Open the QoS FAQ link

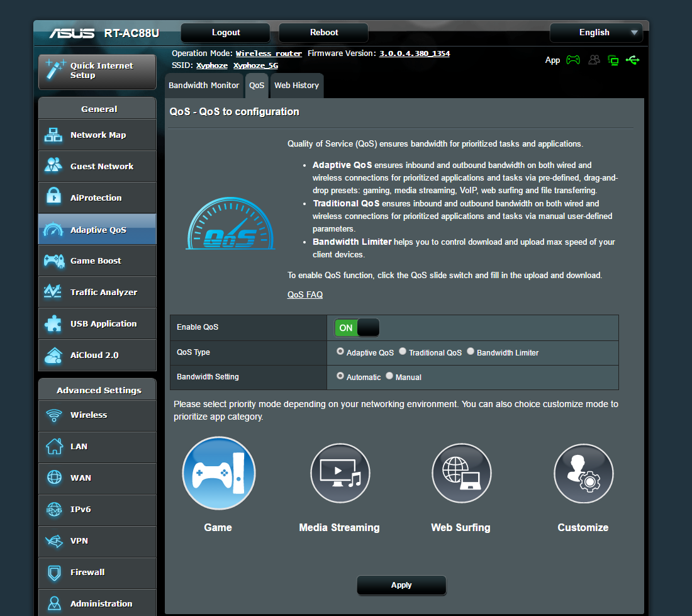pyautogui.click(x=305, y=294)
